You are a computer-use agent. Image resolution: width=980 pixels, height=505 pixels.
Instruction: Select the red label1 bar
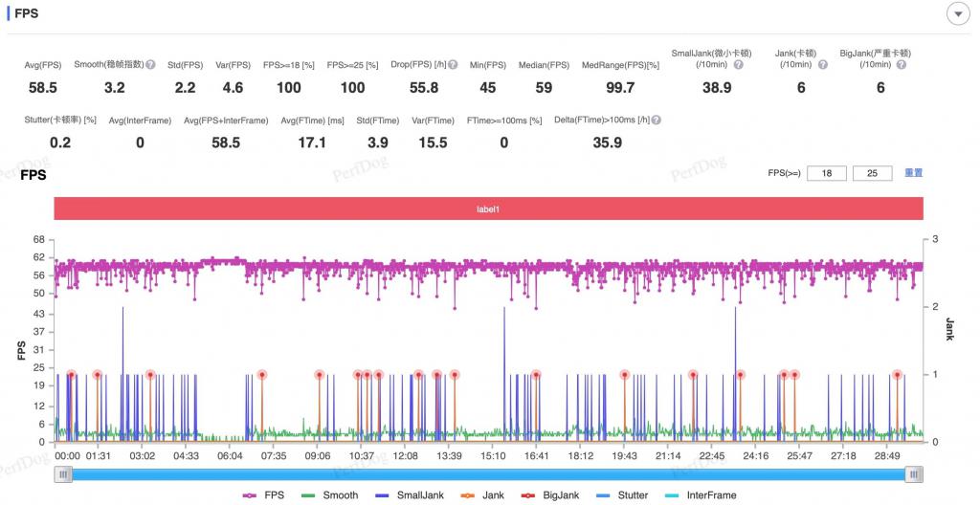pos(488,209)
